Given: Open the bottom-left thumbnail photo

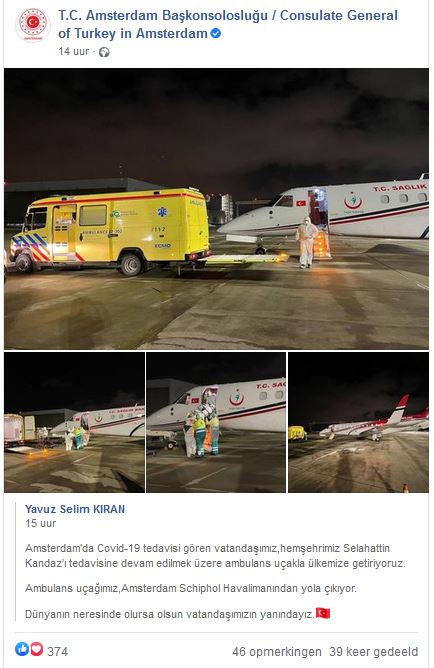Looking at the screenshot, I should 75,422.
